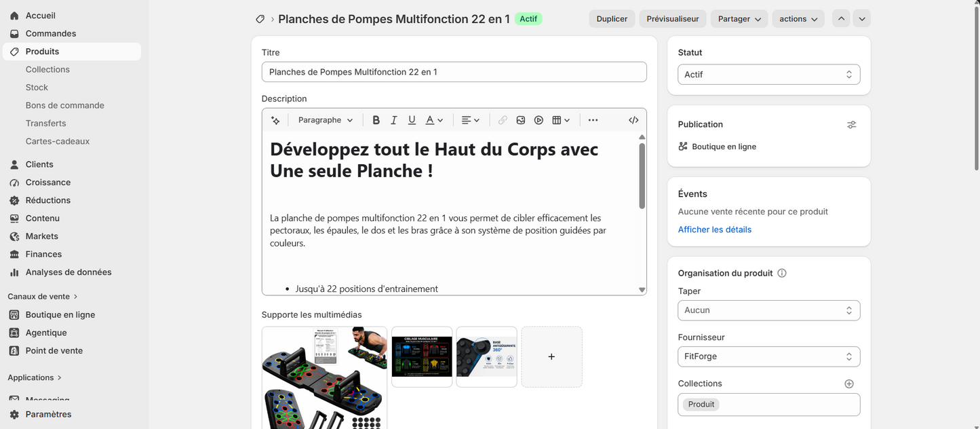Click the Contenu icon in sidebar
Image resolution: width=980 pixels, height=429 pixels.
pos(14,219)
